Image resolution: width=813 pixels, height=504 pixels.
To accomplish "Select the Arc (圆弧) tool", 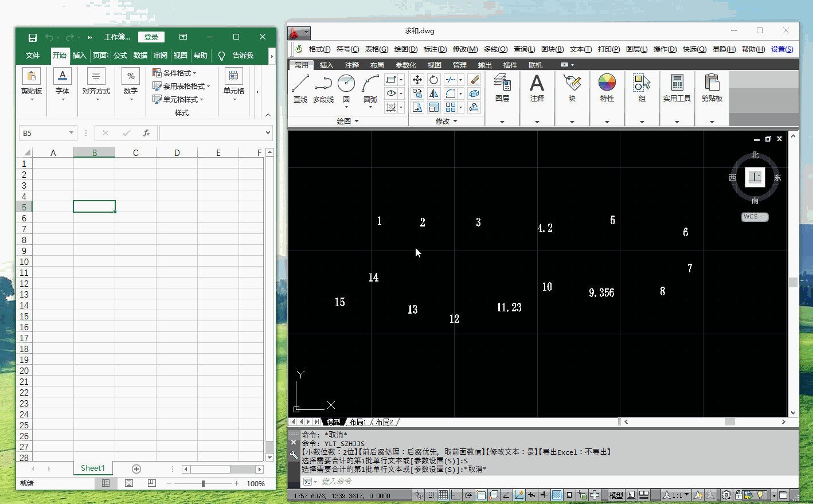I will point(370,88).
